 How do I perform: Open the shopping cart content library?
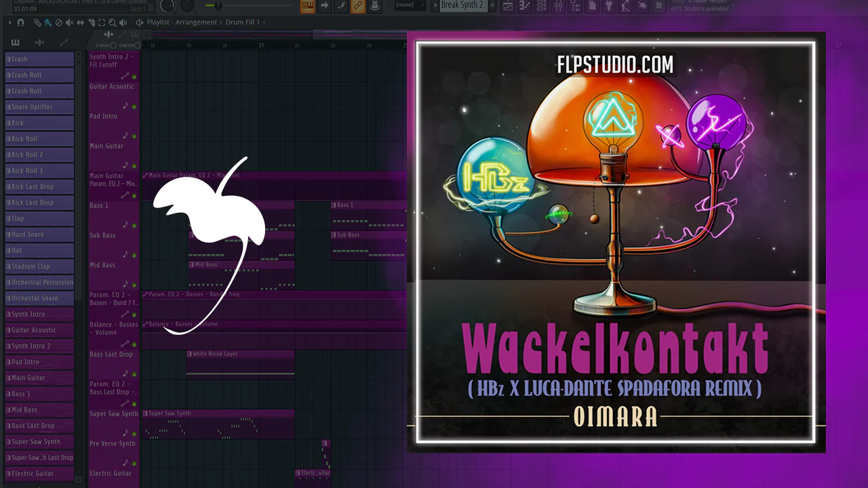(658, 6)
